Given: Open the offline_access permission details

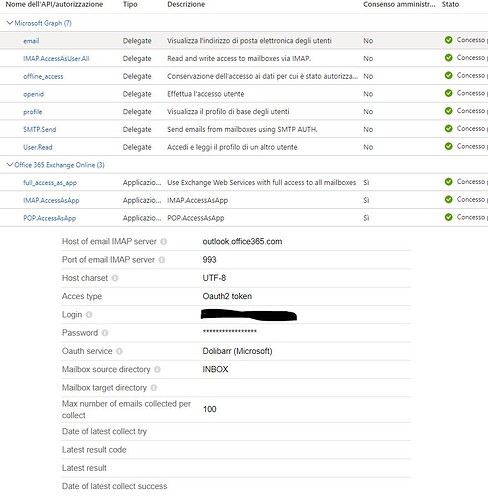Looking at the screenshot, I should pyautogui.click(x=43, y=77).
